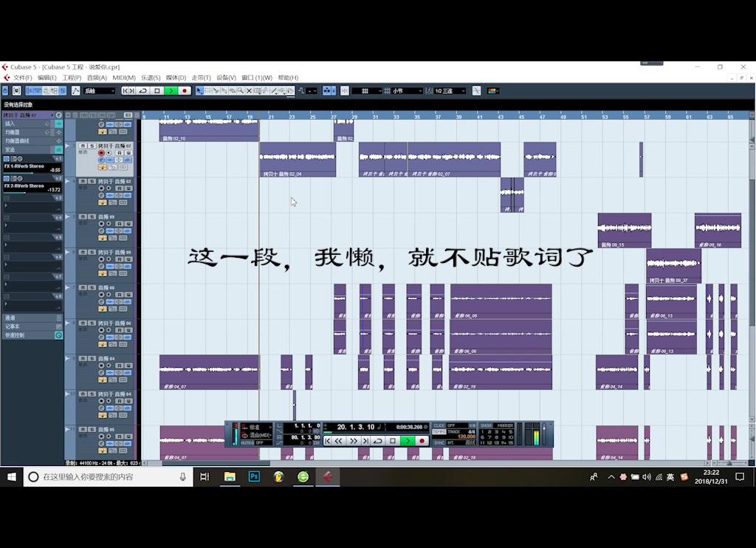Open Photoshop from the Windows taskbar
756x548 pixels.
click(x=253, y=477)
